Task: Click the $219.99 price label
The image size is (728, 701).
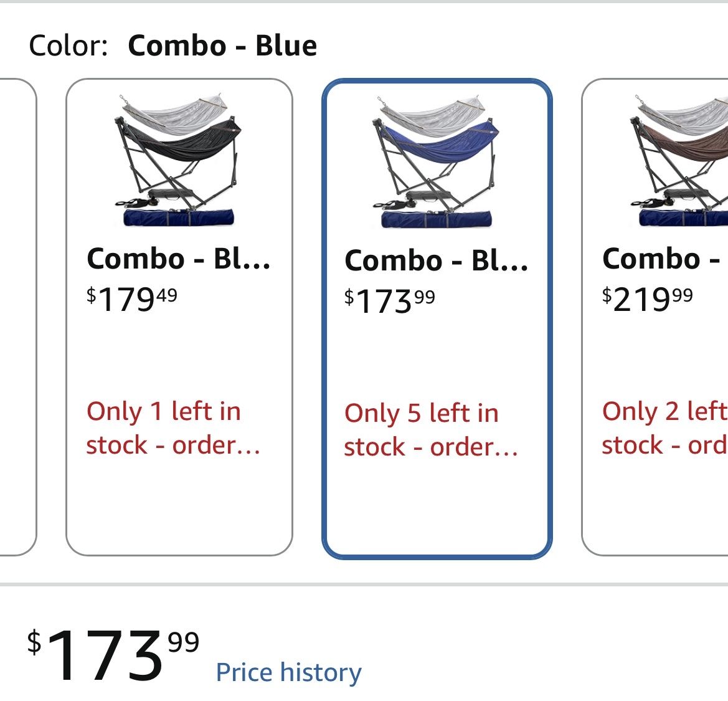Action: pos(647,300)
